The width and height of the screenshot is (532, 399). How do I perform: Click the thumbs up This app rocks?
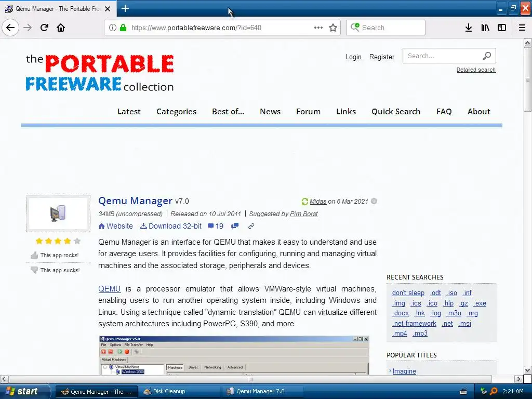55,255
